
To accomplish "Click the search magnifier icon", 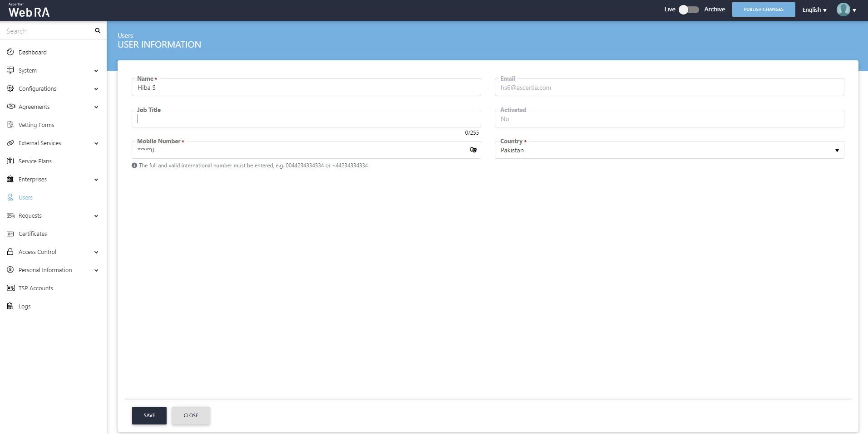I will [x=98, y=31].
